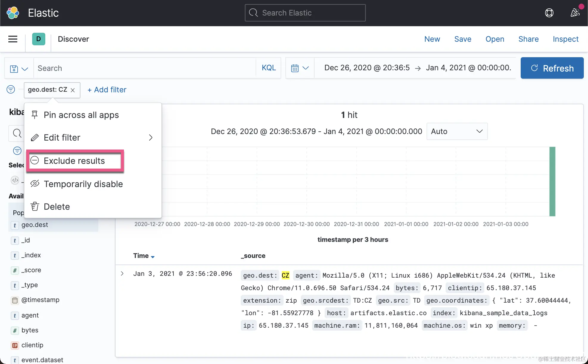Choose Exclude results in filter menu
The height and width of the screenshot is (364, 588).
coord(74,161)
